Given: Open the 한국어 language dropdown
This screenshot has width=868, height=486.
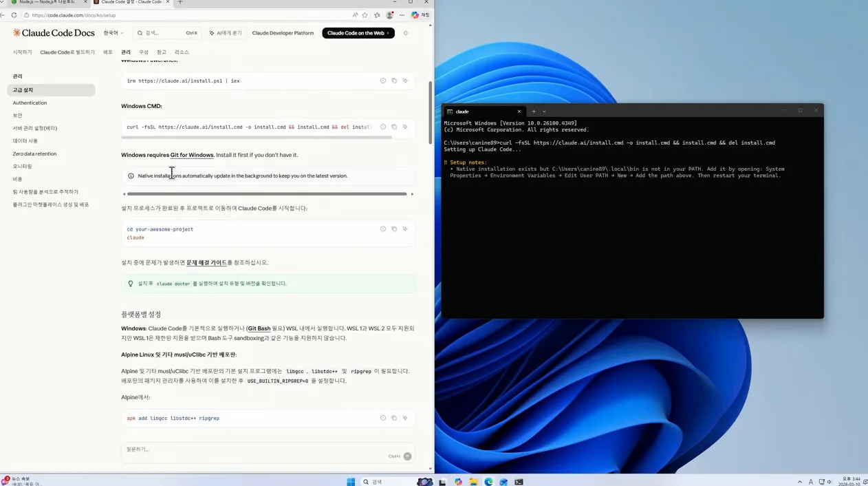Looking at the screenshot, I should click(113, 33).
